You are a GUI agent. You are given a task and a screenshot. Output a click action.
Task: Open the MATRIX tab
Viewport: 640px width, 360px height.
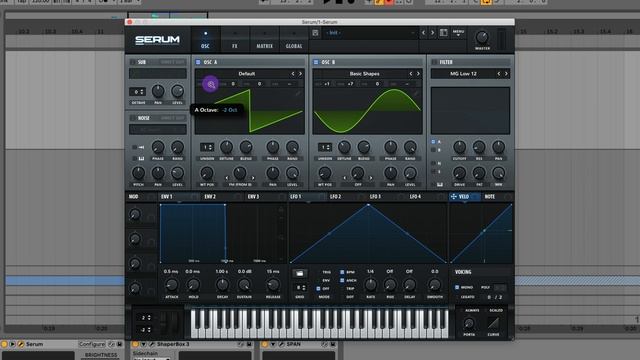click(264, 40)
